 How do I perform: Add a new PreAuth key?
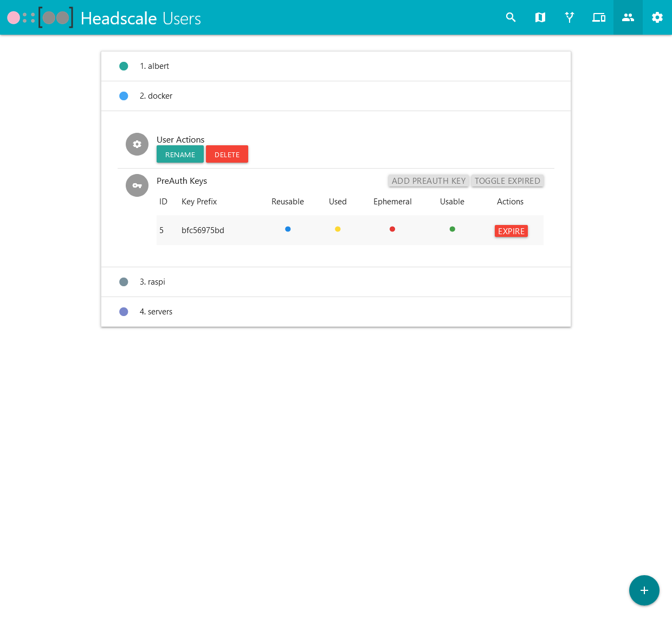point(428,181)
